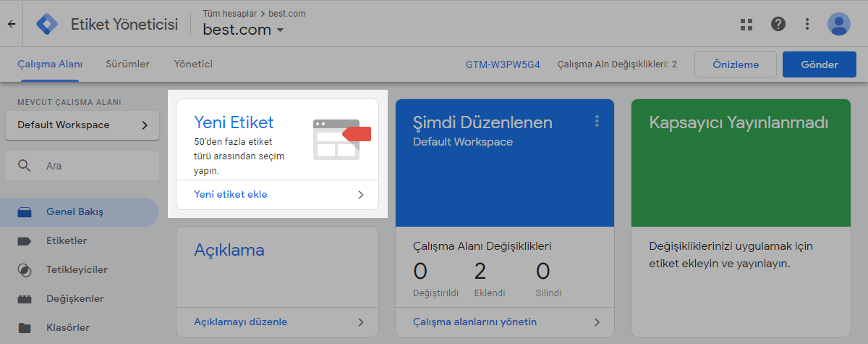
Task: Select Etiketler in the sidebar
Action: coord(80,241)
